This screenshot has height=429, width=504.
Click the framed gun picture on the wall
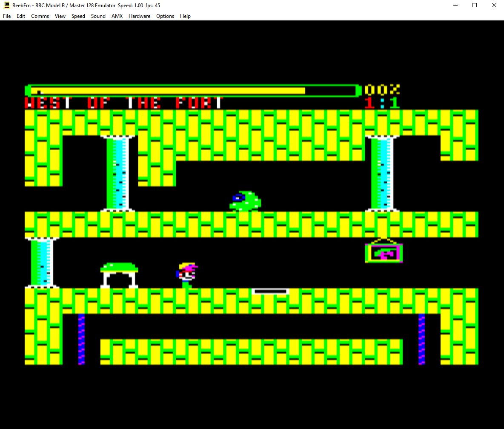click(x=383, y=252)
